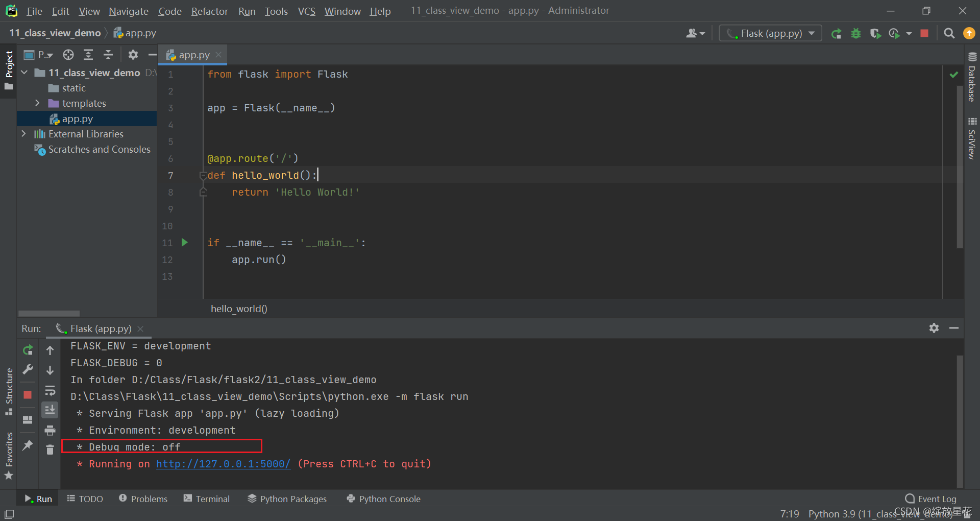Open the http://127.0.0.1:5000/ link
This screenshot has width=980, height=521.
tap(223, 464)
